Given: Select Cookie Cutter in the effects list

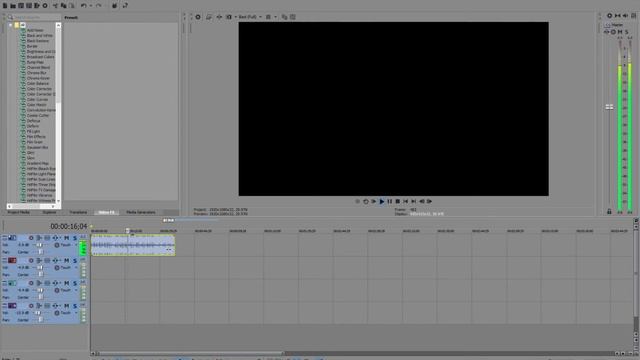Looking at the screenshot, I should (x=38, y=116).
